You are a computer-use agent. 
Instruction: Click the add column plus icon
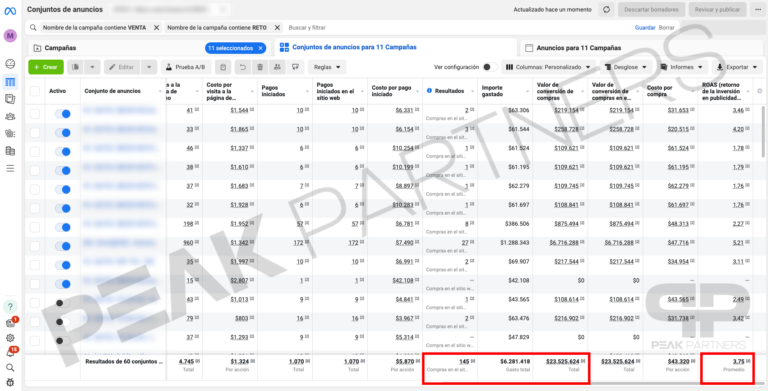tap(760, 91)
